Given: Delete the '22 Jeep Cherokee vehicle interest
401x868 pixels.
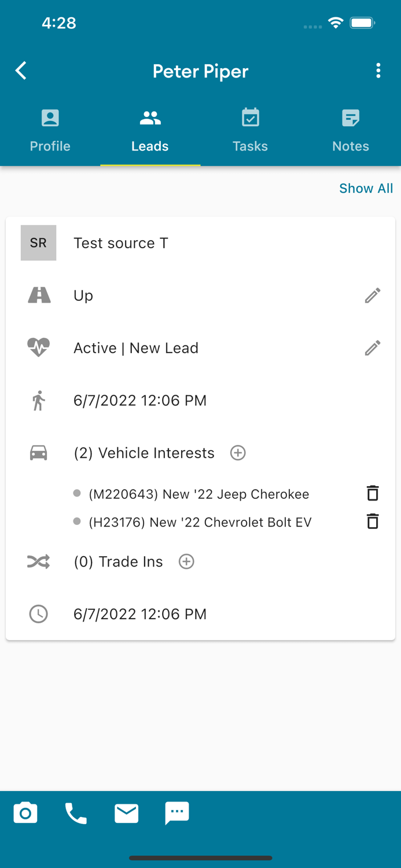Looking at the screenshot, I should [373, 492].
